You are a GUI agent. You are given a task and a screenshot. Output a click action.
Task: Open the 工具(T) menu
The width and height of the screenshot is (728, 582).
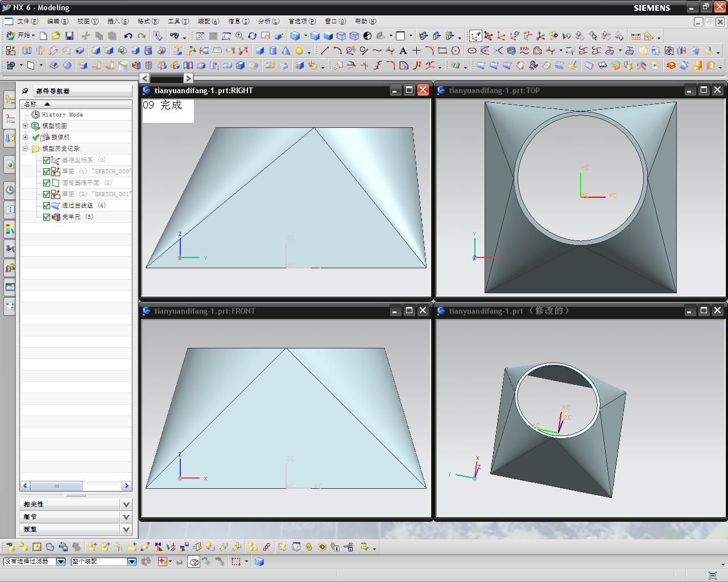[178, 21]
